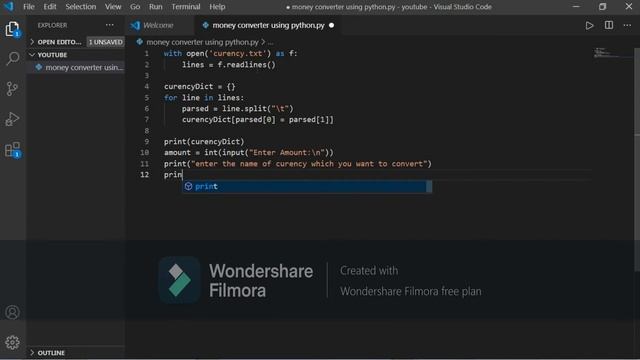Viewport: 640px width, 360px height.
Task: Split the editor to the right
Action: 609,25
